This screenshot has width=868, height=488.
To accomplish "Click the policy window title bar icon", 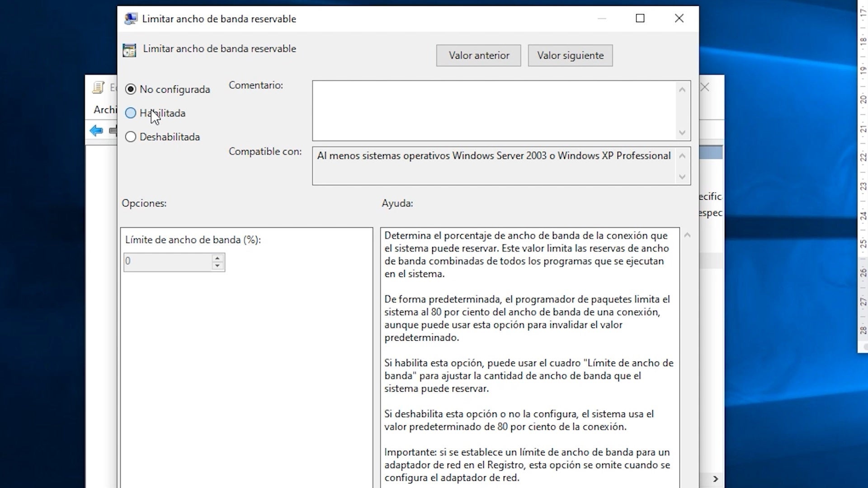I will tap(131, 19).
